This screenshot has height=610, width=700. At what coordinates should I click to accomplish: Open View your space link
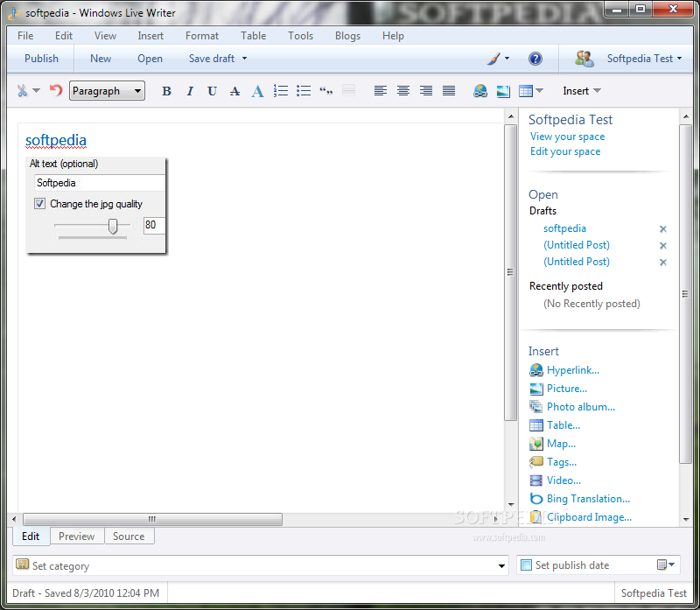click(x=567, y=137)
